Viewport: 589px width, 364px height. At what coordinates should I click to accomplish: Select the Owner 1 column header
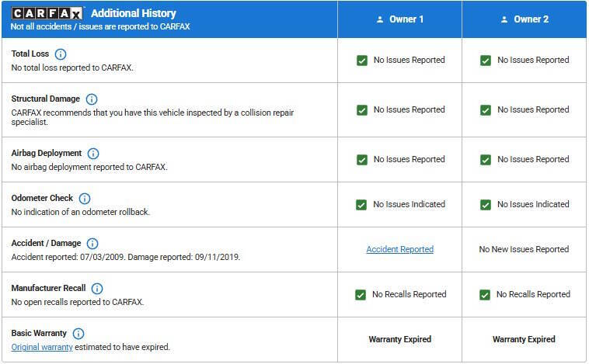[x=399, y=19]
